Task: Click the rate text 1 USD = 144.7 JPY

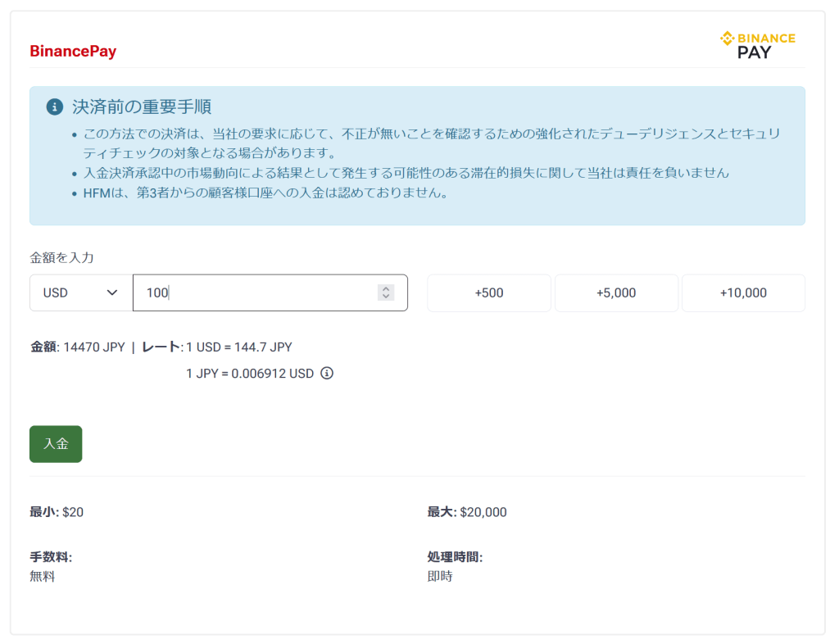Action: coord(239,347)
